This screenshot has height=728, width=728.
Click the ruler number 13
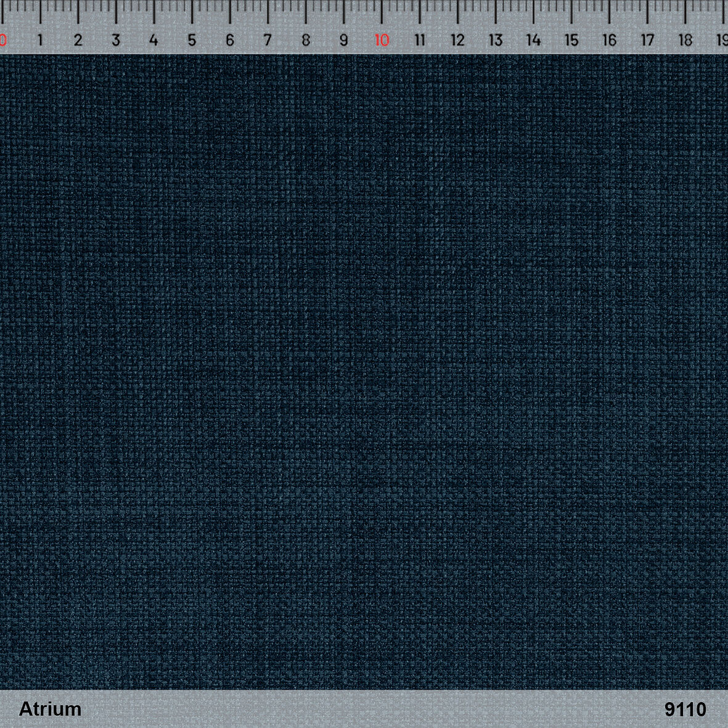(496, 41)
